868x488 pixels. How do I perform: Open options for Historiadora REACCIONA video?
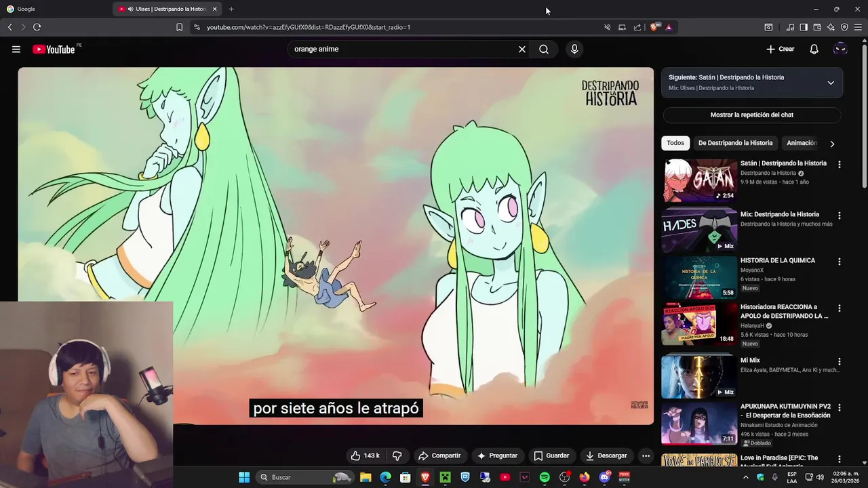click(x=840, y=308)
